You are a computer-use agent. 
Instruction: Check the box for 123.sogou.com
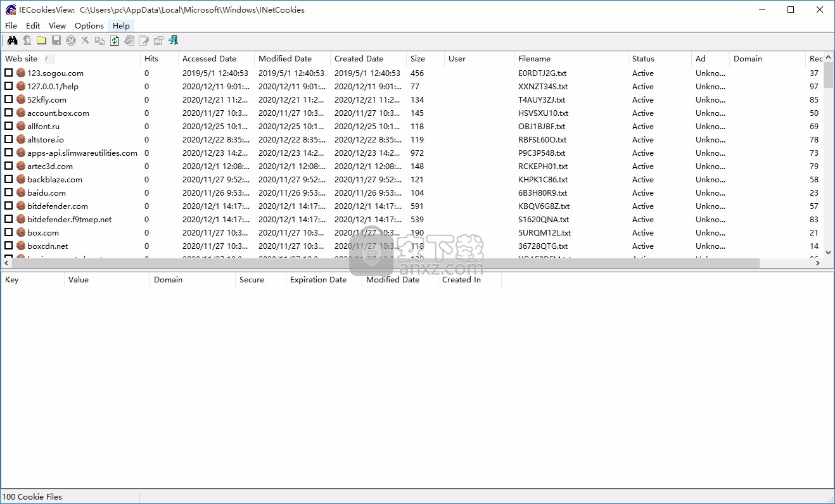pos(9,73)
